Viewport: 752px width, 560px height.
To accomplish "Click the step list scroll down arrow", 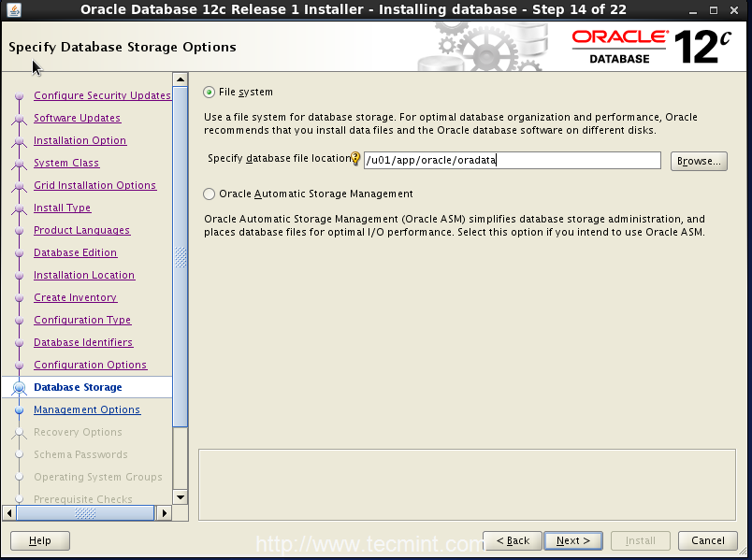I will click(x=181, y=497).
